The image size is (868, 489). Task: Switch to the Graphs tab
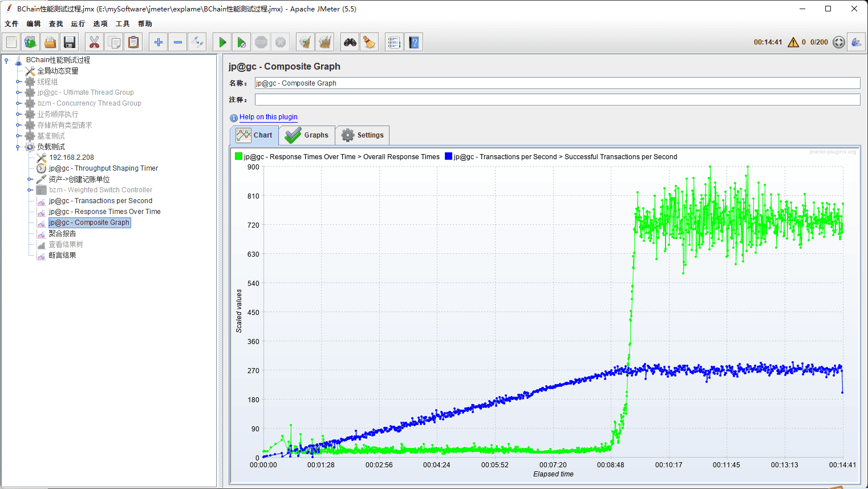[307, 135]
